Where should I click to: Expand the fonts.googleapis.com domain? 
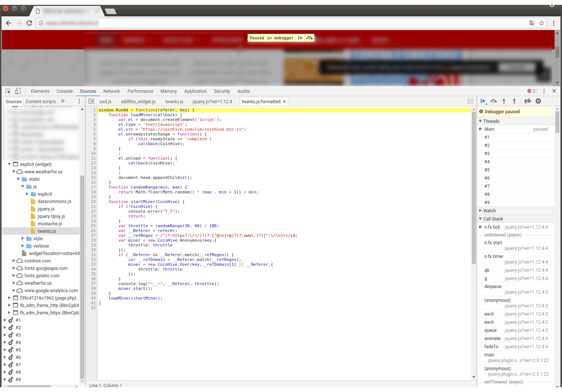coord(14,268)
